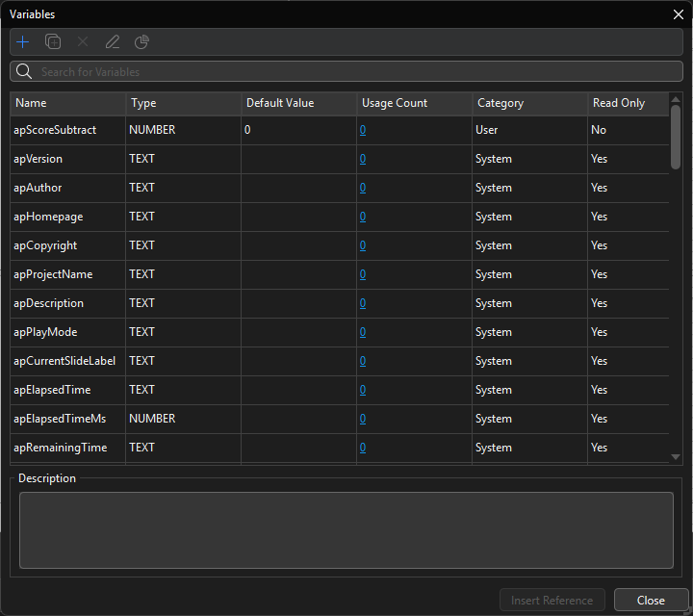
Task: Click the Add variable plus icon
Action: 23,42
